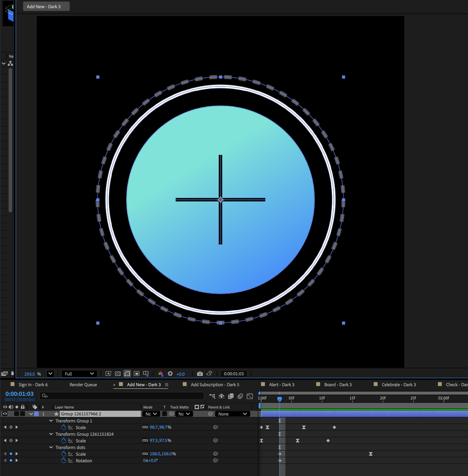The image size is (468, 476).
Task: Toggle Frame Blending enable icon
Action: click(x=231, y=396)
